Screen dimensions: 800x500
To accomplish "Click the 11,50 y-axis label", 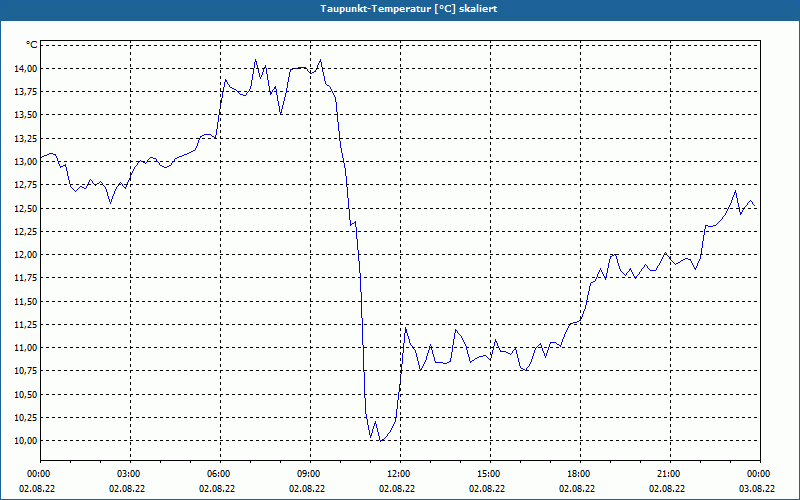I will [26, 302].
